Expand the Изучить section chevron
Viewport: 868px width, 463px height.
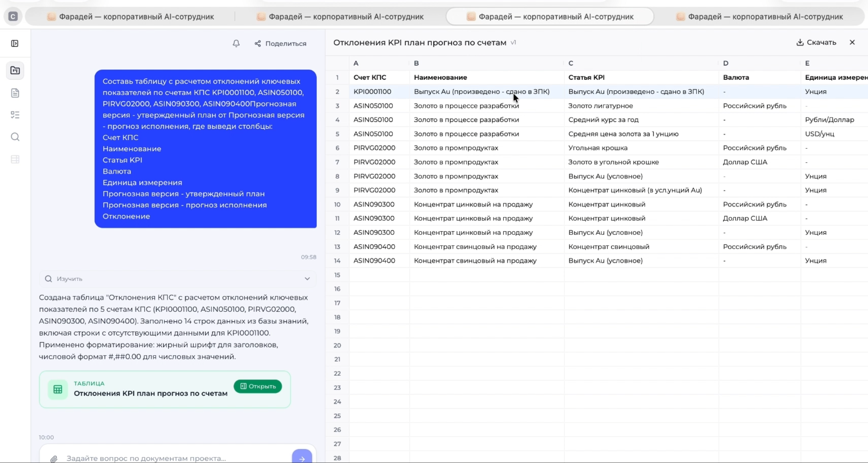click(x=307, y=279)
